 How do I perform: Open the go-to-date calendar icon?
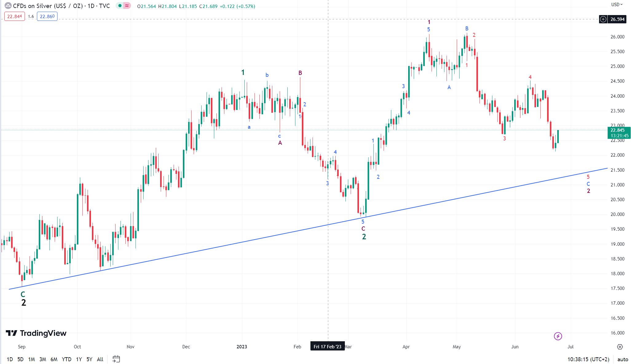click(x=116, y=359)
